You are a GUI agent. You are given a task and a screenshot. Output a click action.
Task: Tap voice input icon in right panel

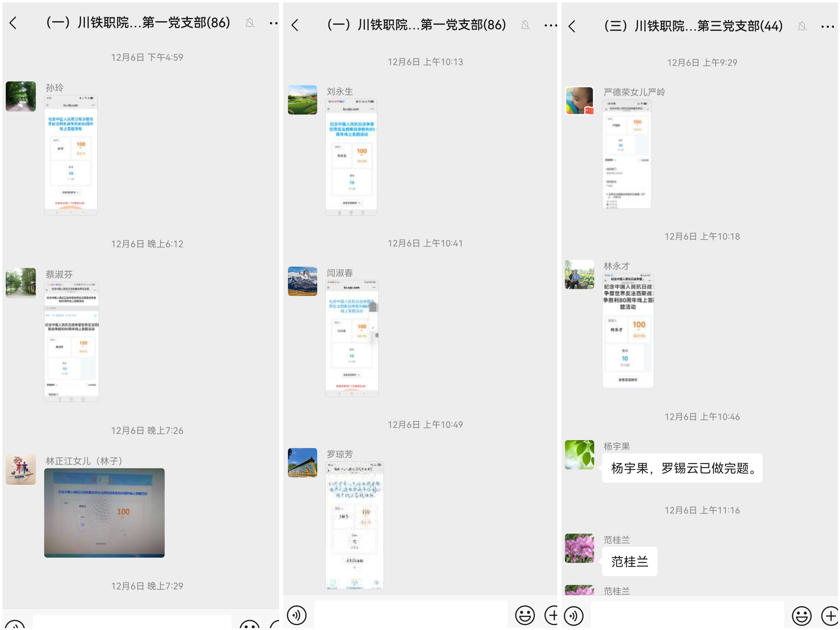coord(574,616)
